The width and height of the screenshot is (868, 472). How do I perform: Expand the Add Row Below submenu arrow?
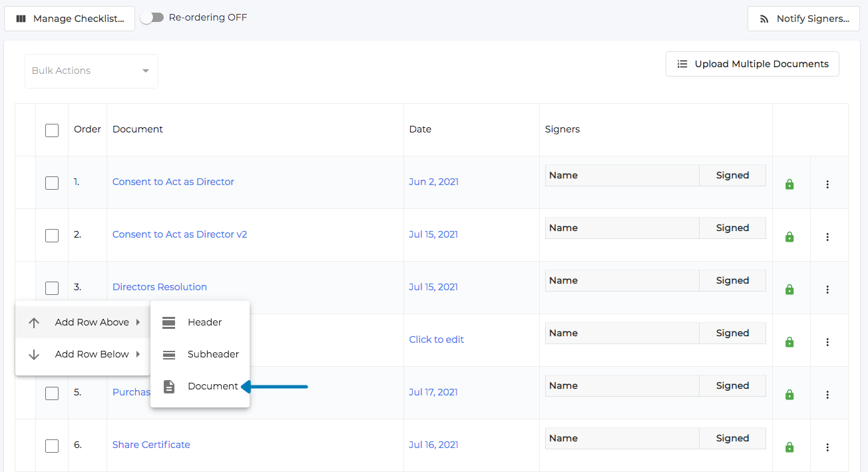[136, 354]
